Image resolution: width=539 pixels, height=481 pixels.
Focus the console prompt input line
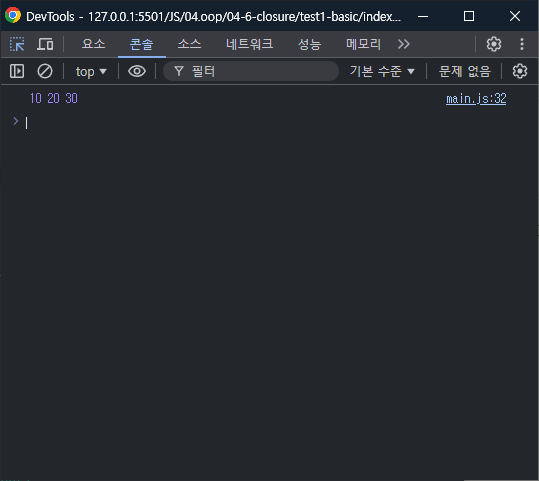pyautogui.click(x=275, y=122)
